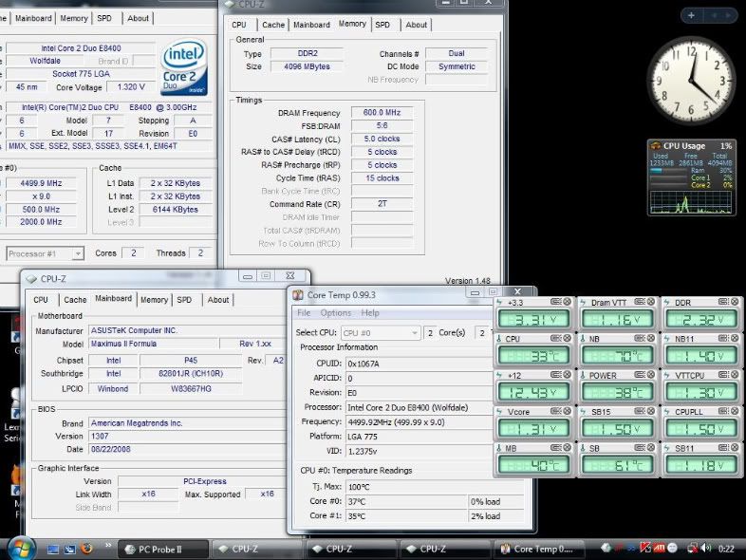Close the MB temperature monitor tile
The image size is (746, 560).
click(568, 448)
